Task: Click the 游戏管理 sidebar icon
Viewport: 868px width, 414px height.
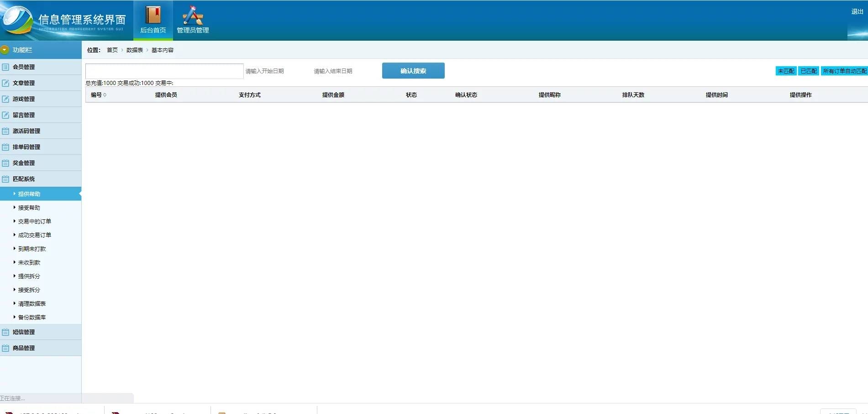Action: (x=5, y=99)
